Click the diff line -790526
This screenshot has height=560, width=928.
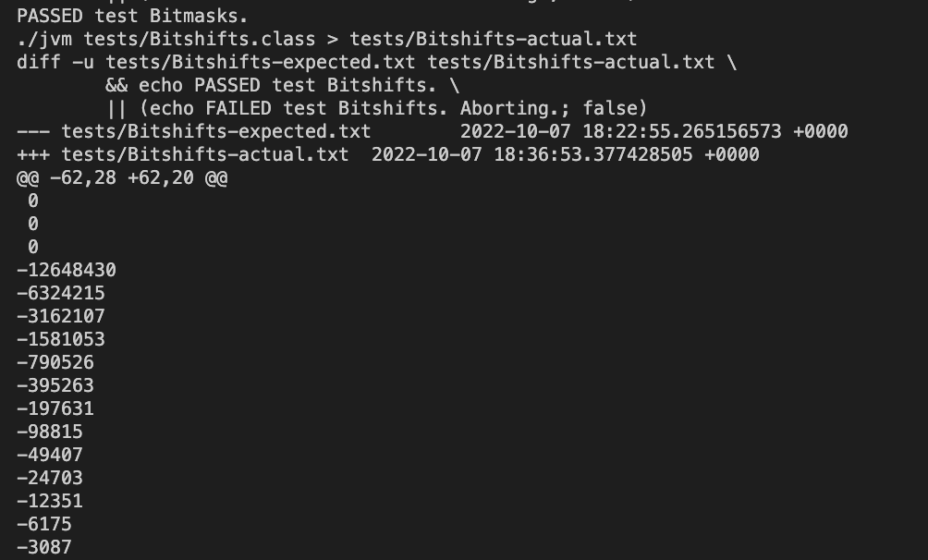pos(55,362)
